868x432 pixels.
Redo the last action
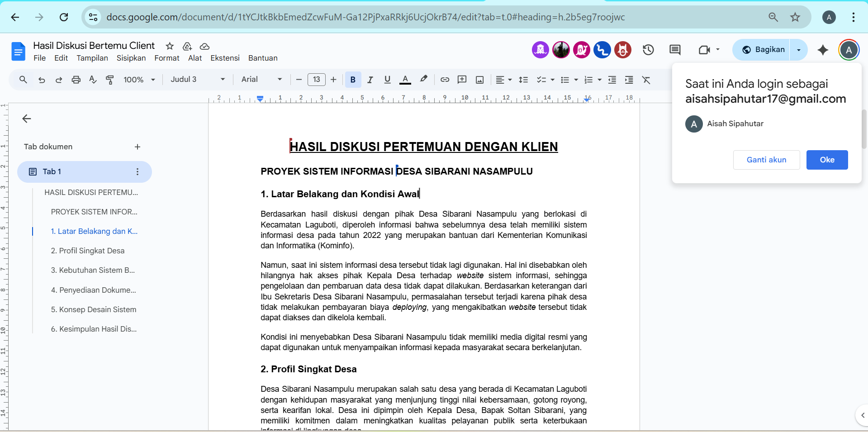click(59, 80)
